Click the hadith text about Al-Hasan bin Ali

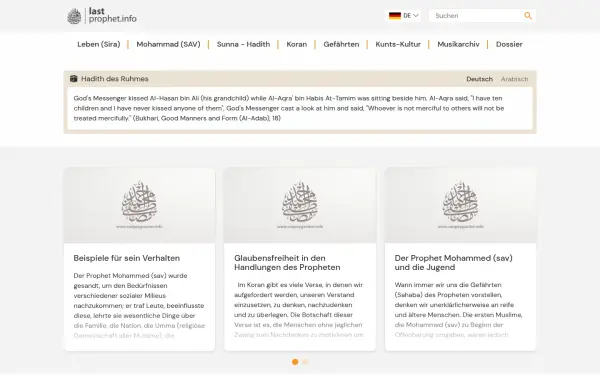[289, 108]
